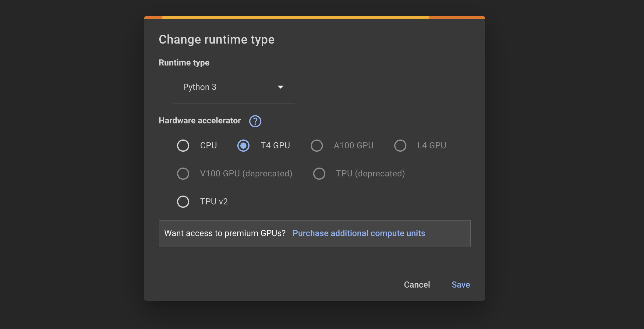Select the T4 GPU option
The width and height of the screenshot is (644, 329).
point(243,146)
